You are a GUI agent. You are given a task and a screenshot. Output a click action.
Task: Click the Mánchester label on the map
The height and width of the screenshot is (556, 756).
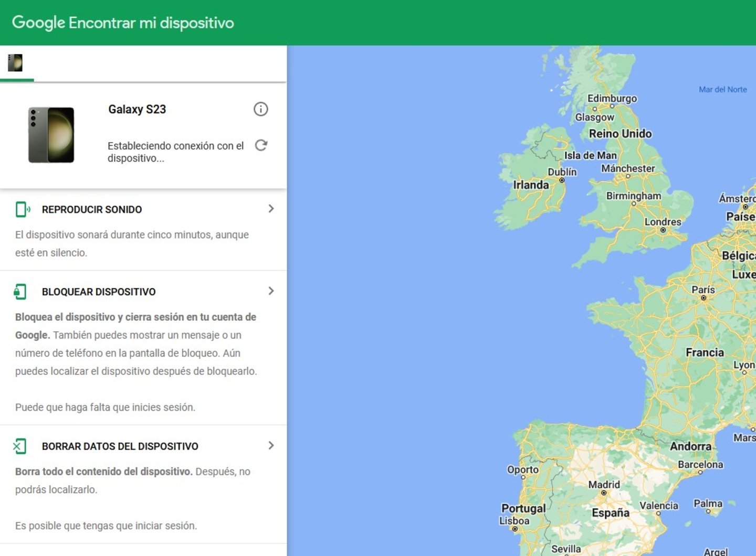[628, 168]
